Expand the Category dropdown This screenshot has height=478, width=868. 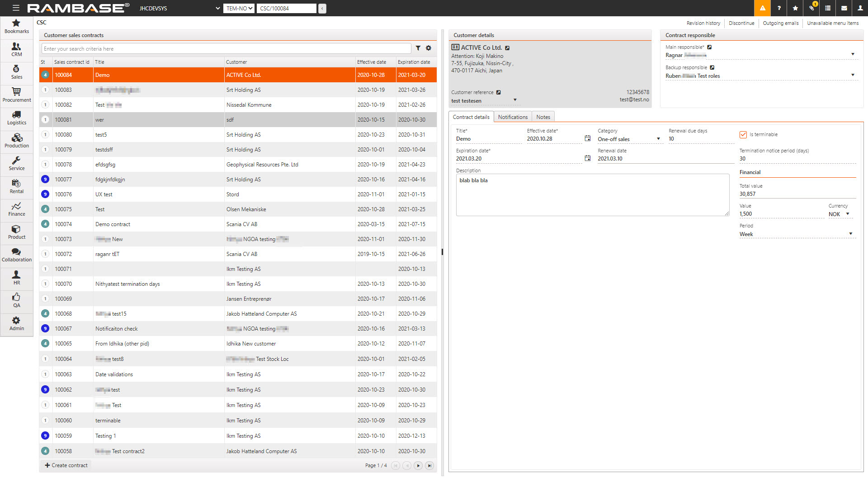coord(658,139)
